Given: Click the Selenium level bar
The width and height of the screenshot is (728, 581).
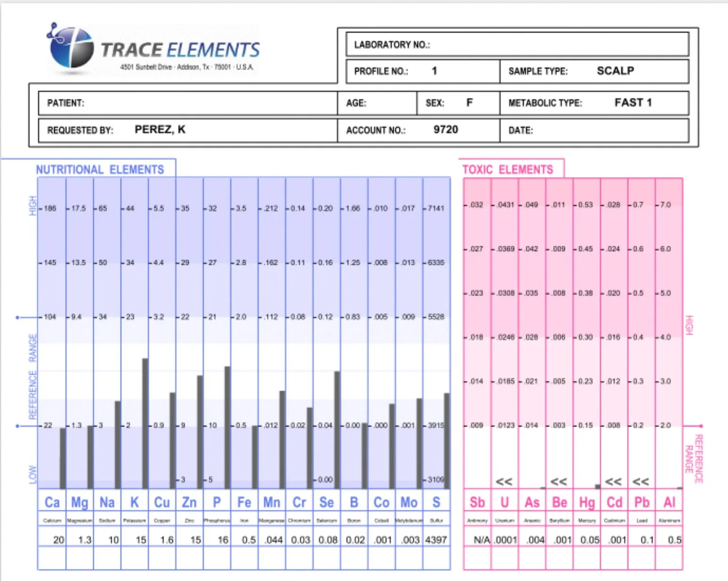Looking at the screenshot, I should tap(337, 430).
